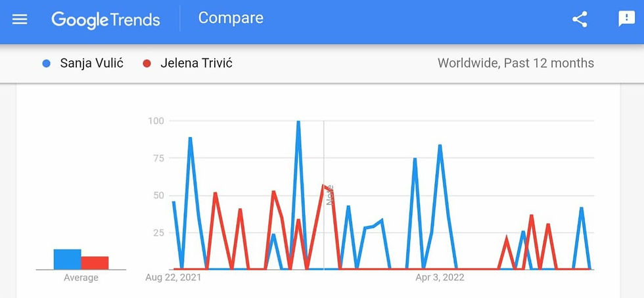This screenshot has width=644, height=298.
Task: Open the hamburger main menu
Action: click(20, 19)
